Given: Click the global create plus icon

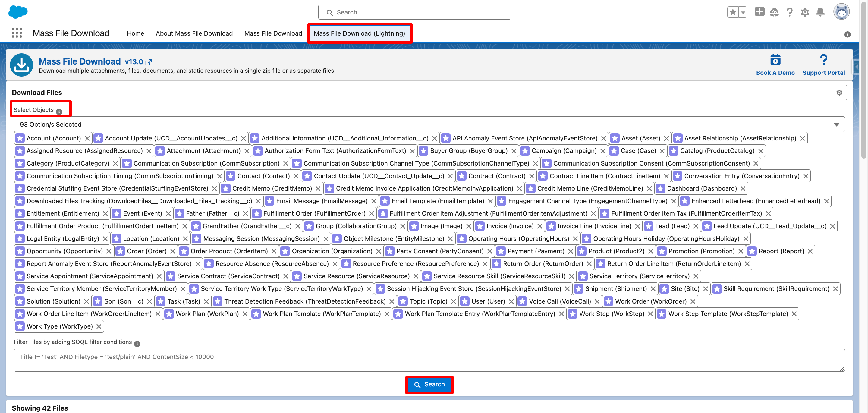Looking at the screenshot, I should click(759, 12).
